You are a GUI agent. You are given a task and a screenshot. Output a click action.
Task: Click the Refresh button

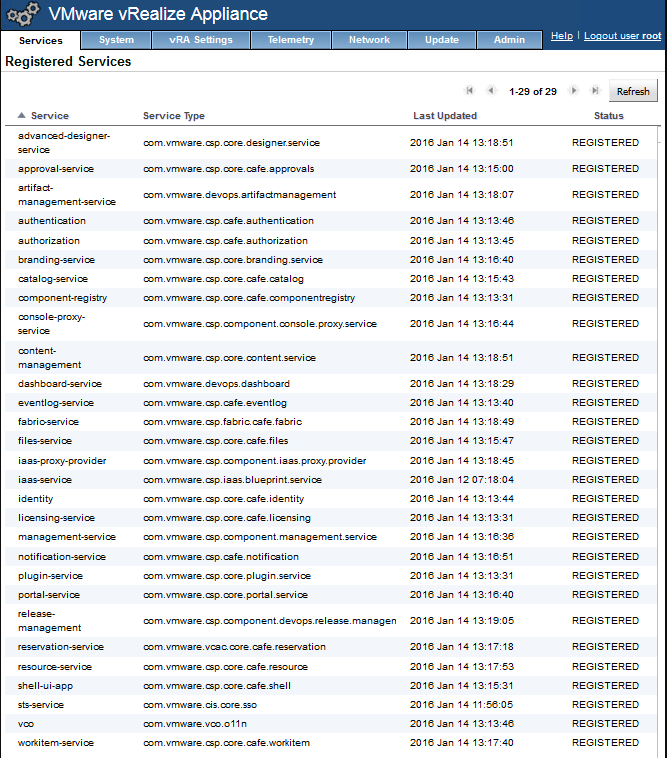click(633, 91)
